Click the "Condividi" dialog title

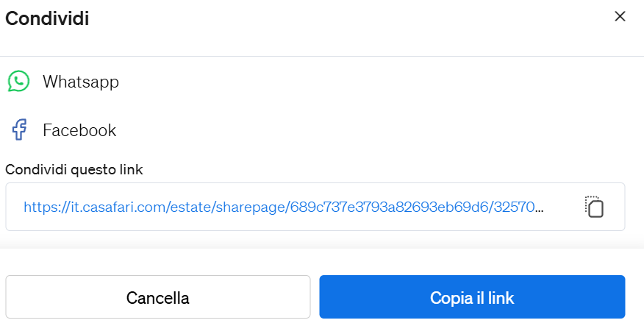tap(47, 18)
